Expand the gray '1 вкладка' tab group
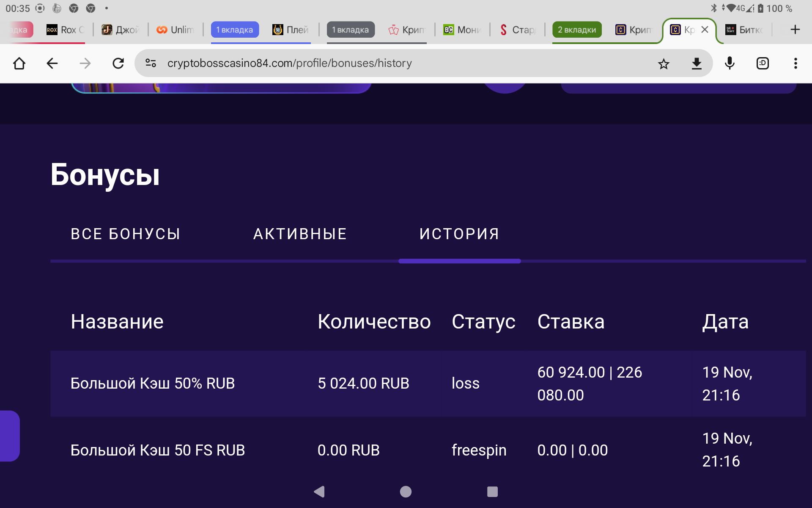 pos(351,30)
